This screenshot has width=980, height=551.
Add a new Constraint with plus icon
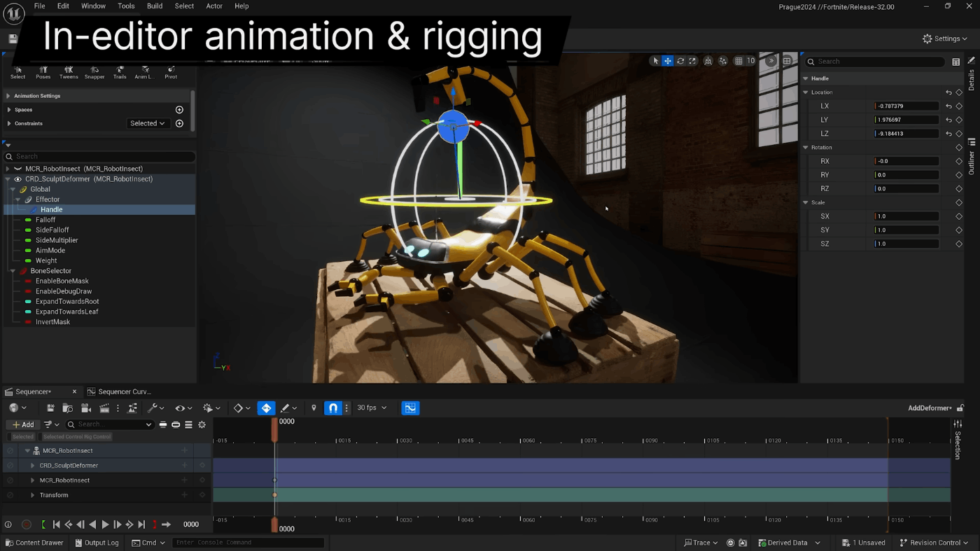pyautogui.click(x=179, y=124)
